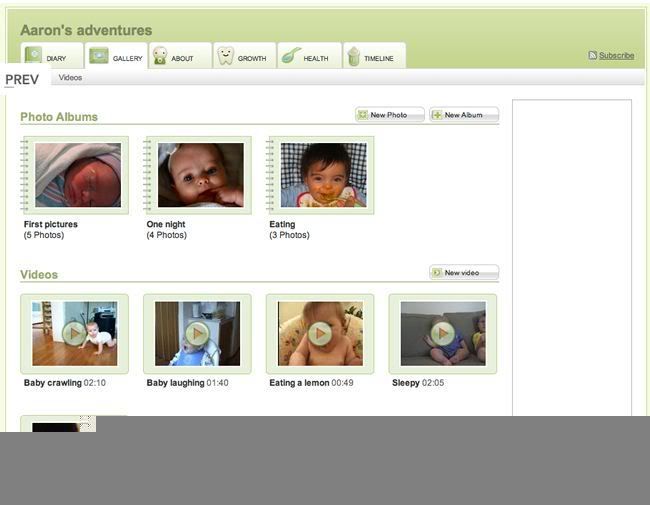Click the New Album button

coord(464,115)
